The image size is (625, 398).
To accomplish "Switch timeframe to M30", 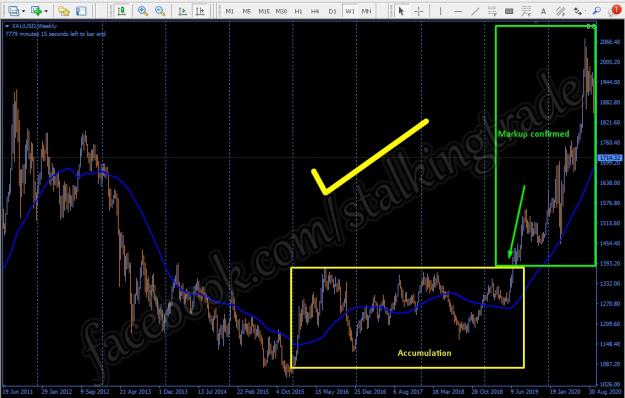I will 281,11.
